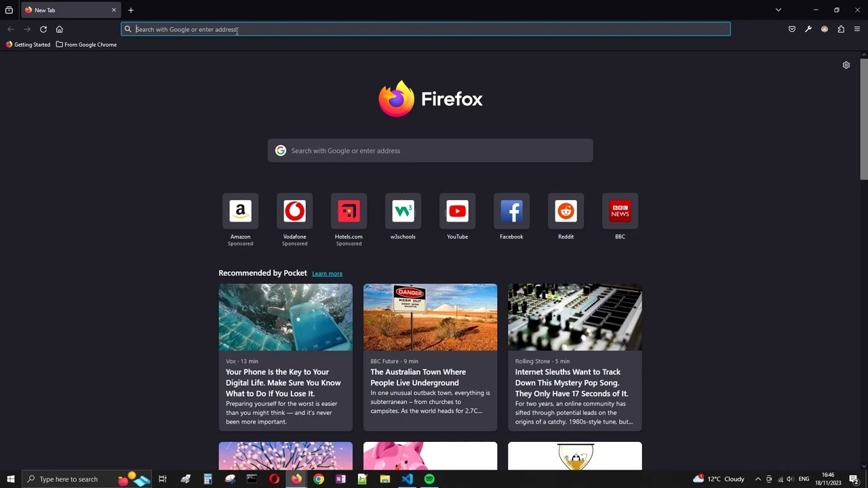Go to the Firefox home page
This screenshot has width=868, height=488.
pos(60,29)
